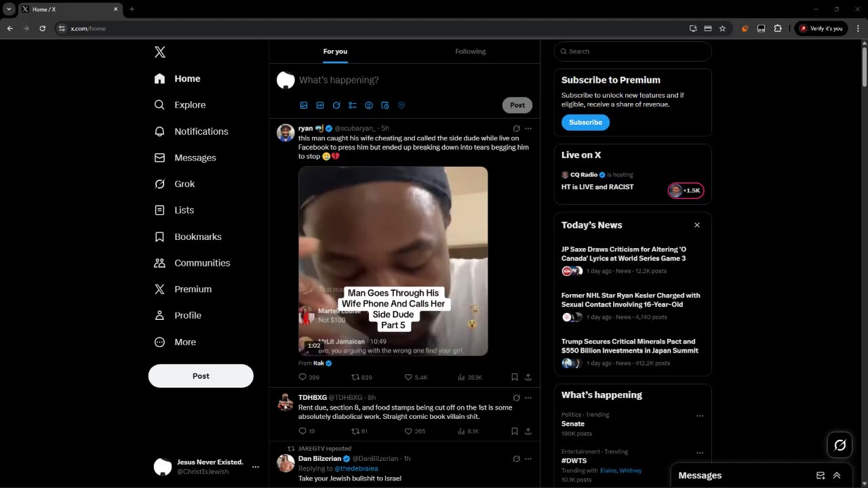Bookmark ryan's post

515,377
